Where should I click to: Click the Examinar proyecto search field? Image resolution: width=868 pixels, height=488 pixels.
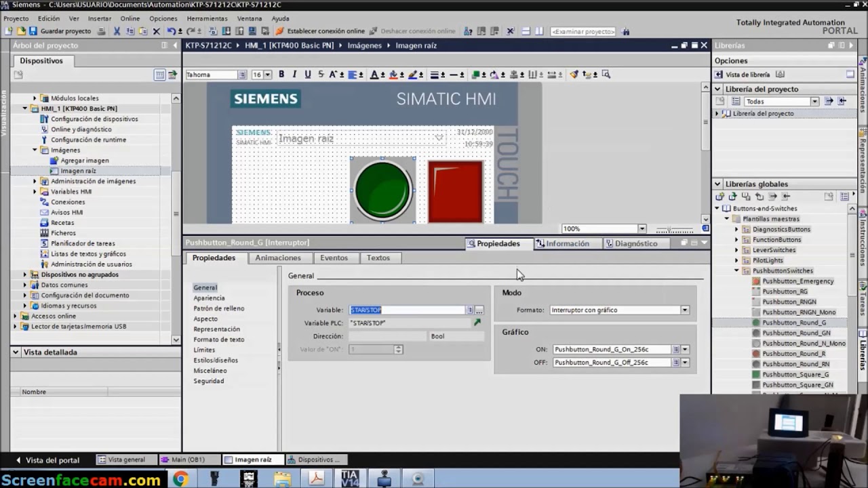click(583, 31)
